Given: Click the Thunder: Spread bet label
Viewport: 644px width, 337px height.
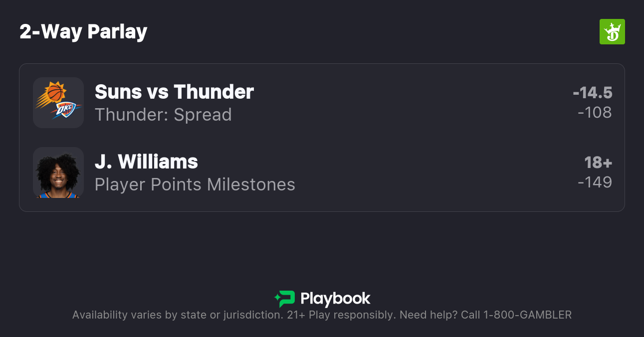Looking at the screenshot, I should 163,115.
